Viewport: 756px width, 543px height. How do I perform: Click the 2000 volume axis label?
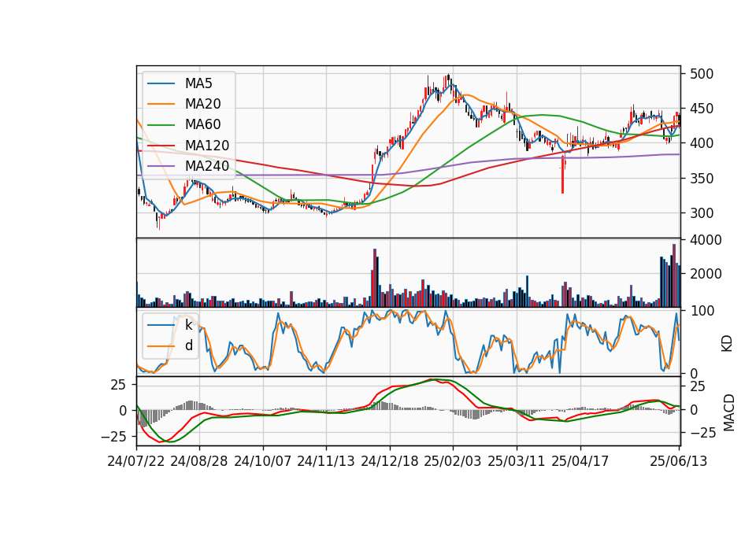coord(706,274)
